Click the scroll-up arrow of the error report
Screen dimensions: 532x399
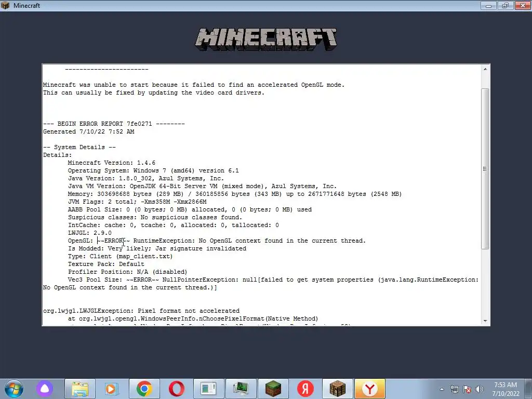[485, 69]
